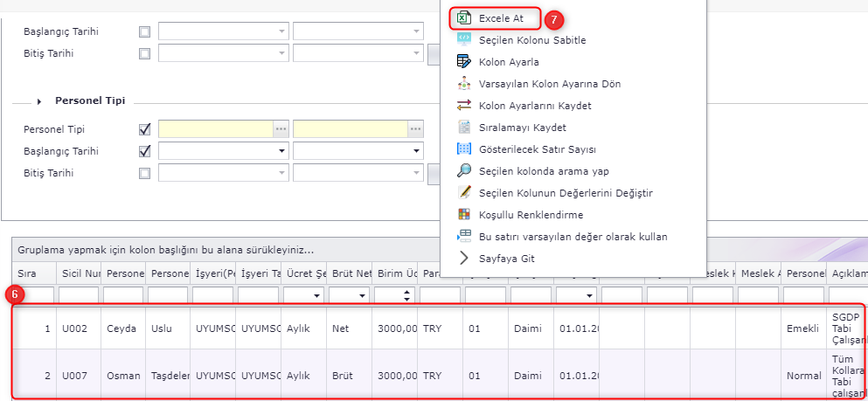Click the Kolon Ayarla icon
868x401 pixels.
[463, 62]
